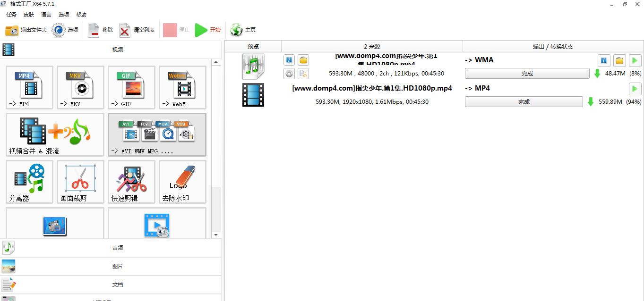Click the clip edit icon next to the gear
This screenshot has width=644, height=301.
tap(303, 73)
